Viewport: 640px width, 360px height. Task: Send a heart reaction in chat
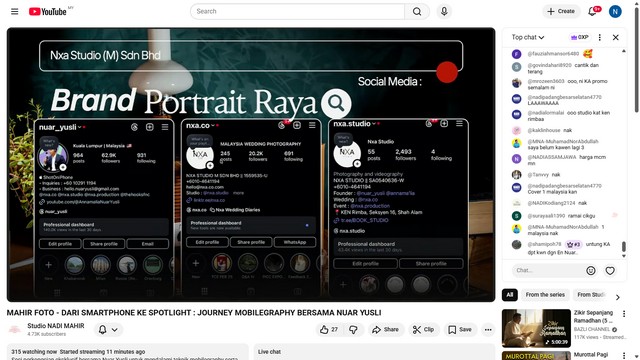click(x=610, y=271)
